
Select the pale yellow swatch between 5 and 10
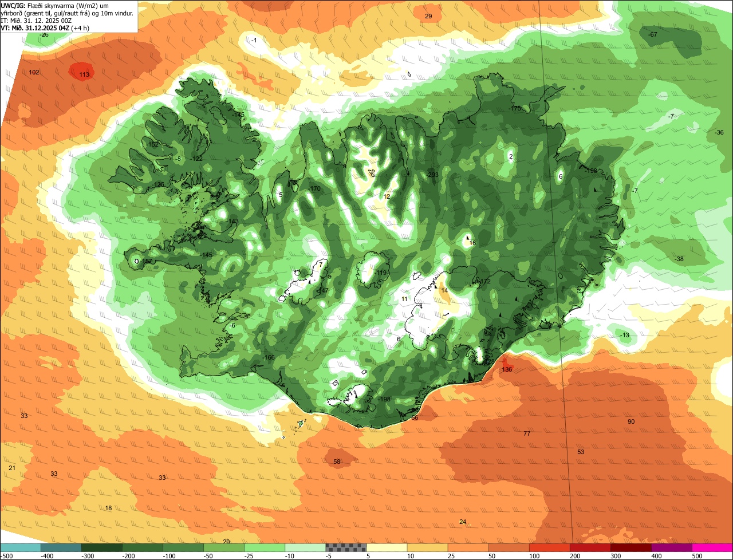[x=387, y=547]
